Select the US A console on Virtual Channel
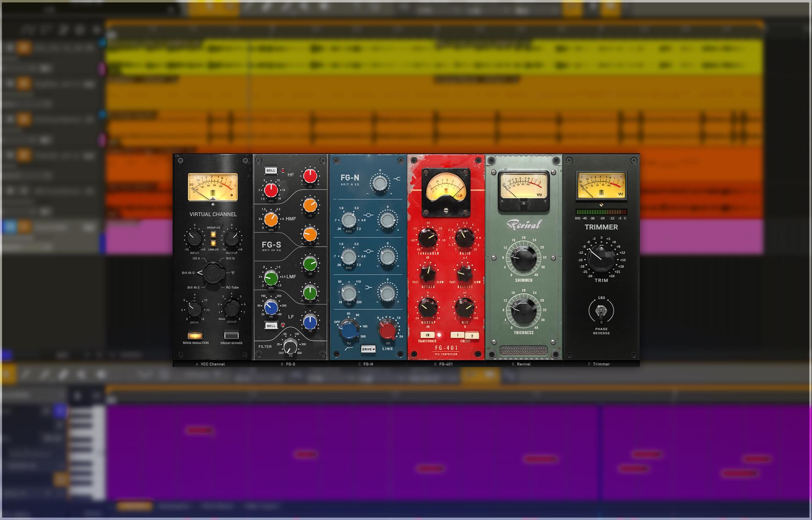 click(196, 258)
